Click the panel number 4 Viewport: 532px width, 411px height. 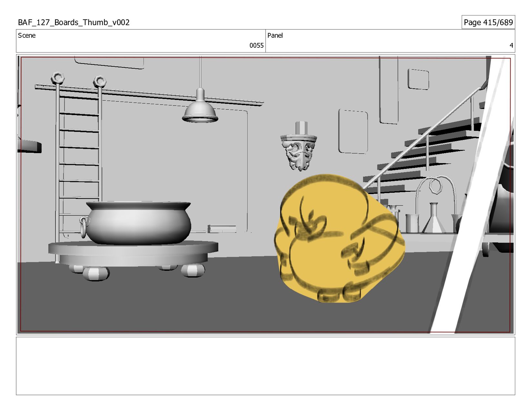511,45
